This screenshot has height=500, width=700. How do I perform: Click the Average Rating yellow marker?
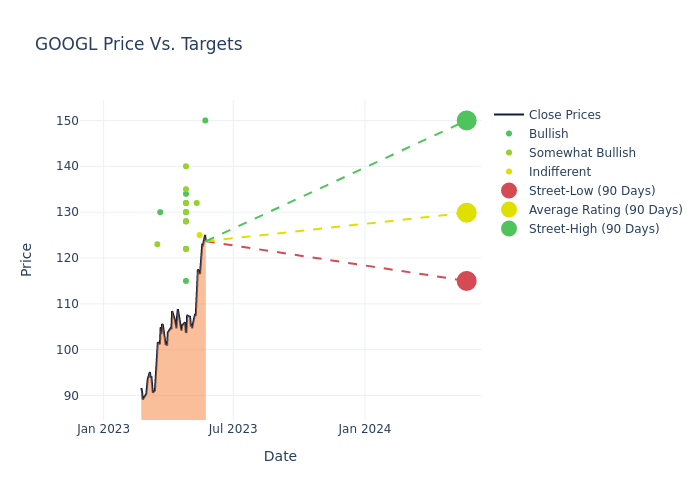[x=466, y=212]
